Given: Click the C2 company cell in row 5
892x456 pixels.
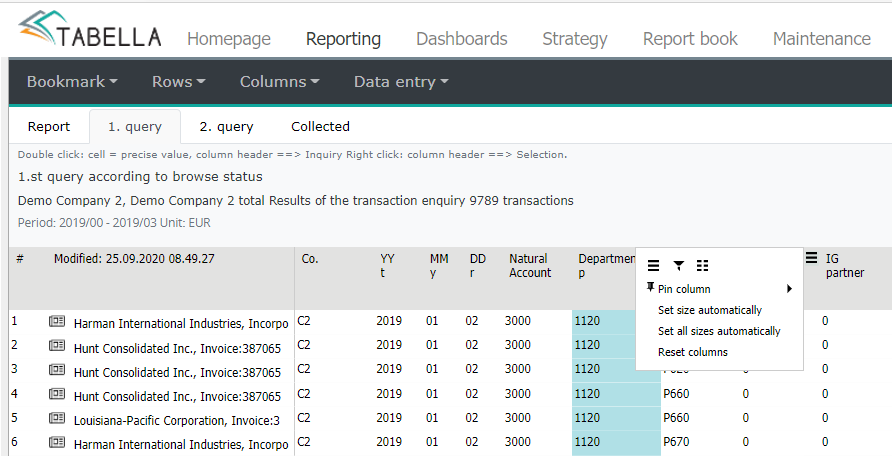Looking at the screenshot, I should [304, 417].
